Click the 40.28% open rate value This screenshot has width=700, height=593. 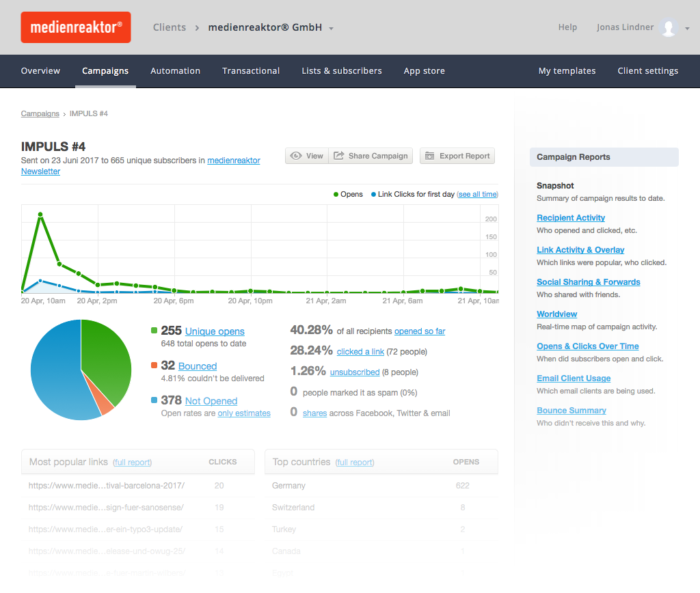coord(311,330)
